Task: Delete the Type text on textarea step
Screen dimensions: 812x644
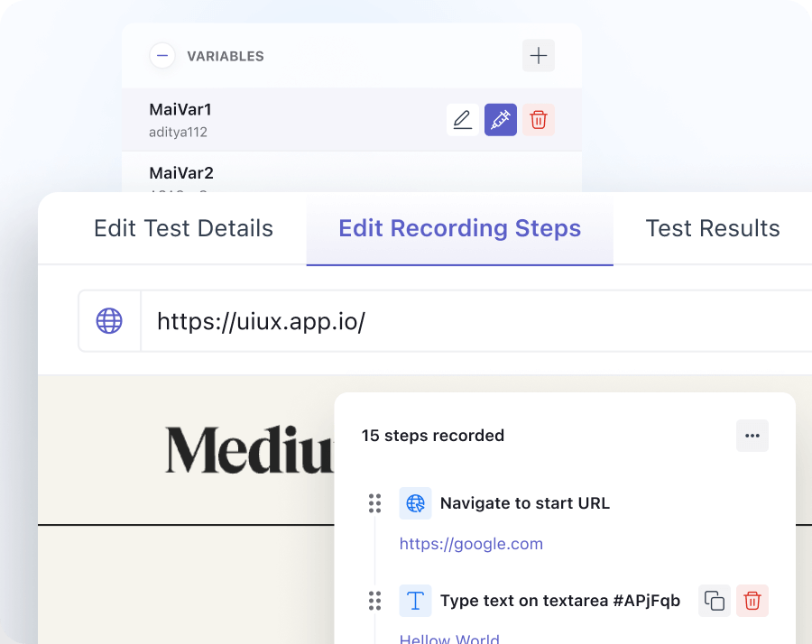Action: [752, 601]
